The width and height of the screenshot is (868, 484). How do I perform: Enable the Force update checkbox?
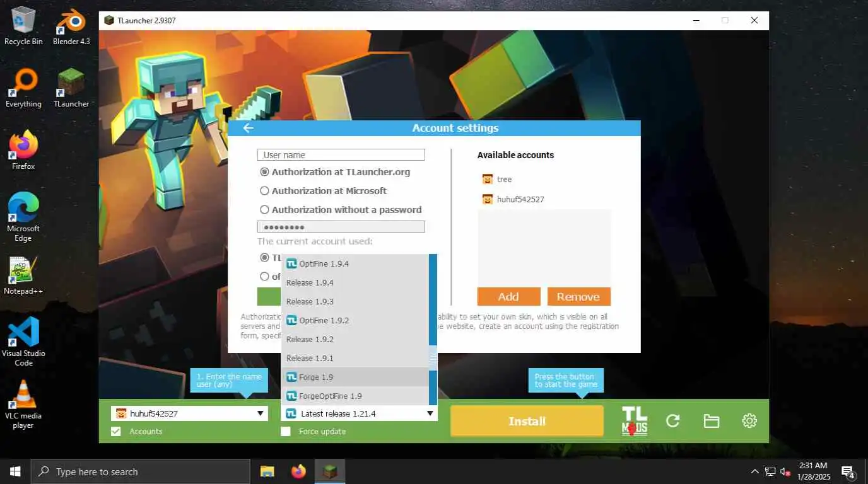(x=286, y=432)
